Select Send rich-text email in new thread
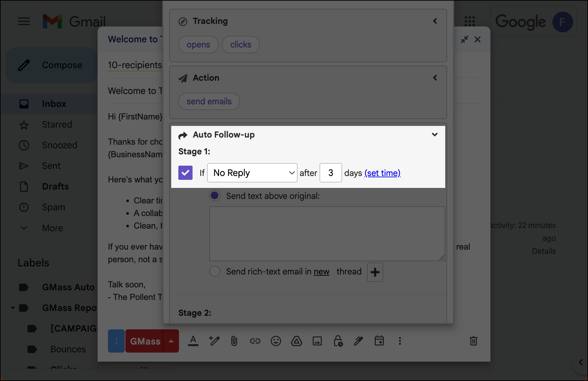 point(215,271)
